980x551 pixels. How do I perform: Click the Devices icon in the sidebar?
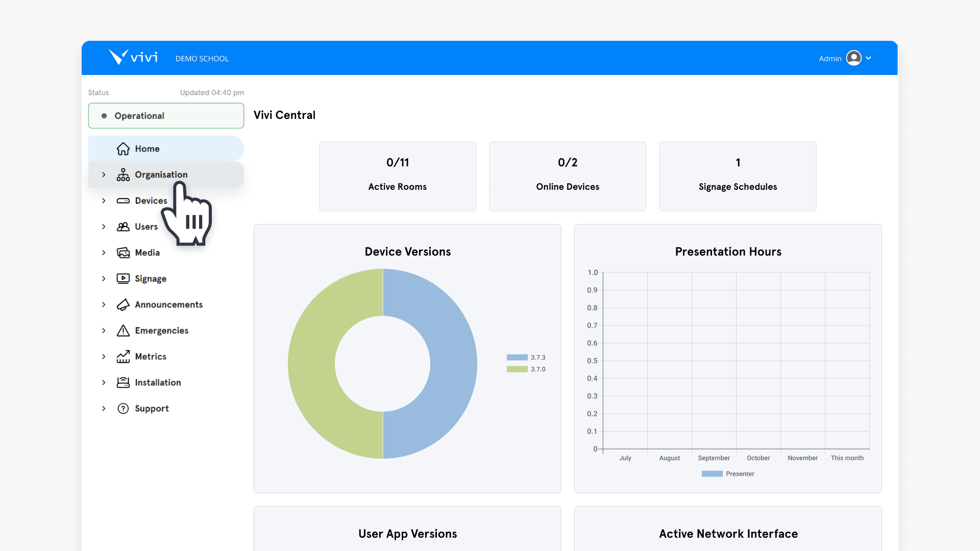[x=123, y=201]
